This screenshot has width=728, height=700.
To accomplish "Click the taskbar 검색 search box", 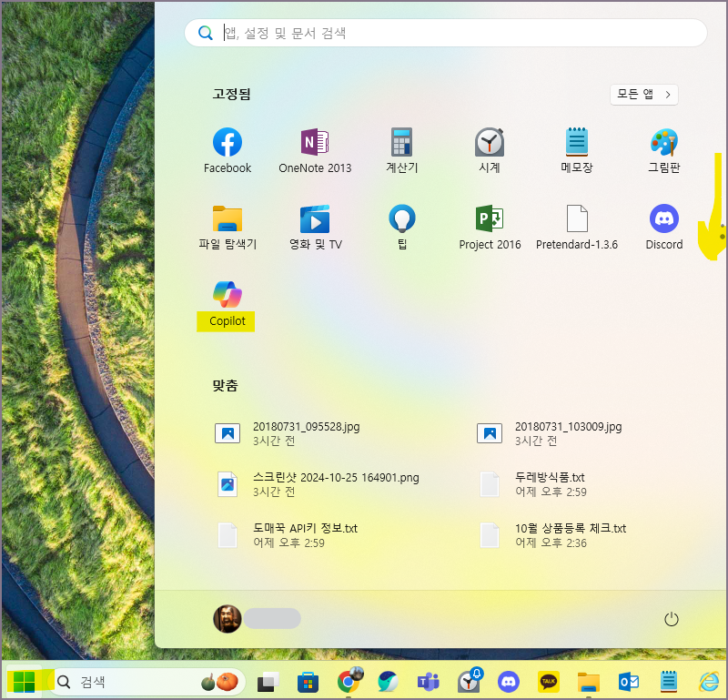I will point(146,682).
